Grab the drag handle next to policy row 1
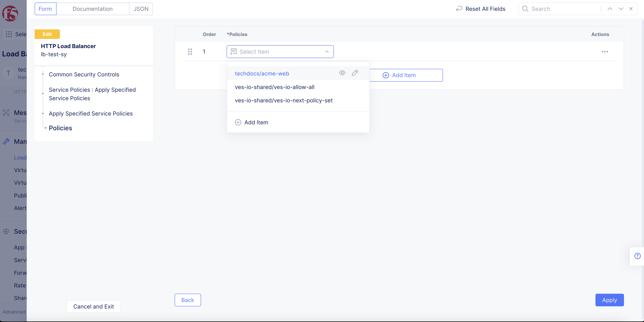644x322 pixels. (190, 52)
